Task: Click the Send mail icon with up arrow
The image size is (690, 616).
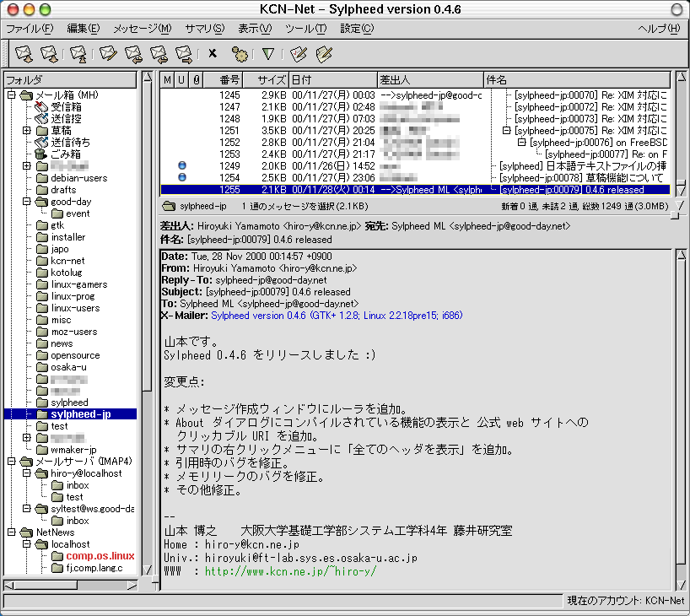Action: pyautogui.click(x=78, y=54)
